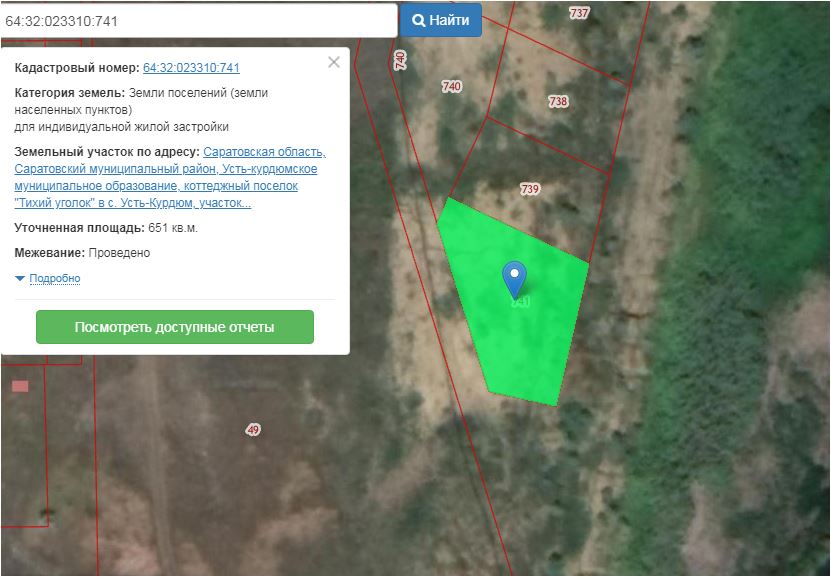Select parcel label 738 on the map

pyautogui.click(x=558, y=101)
